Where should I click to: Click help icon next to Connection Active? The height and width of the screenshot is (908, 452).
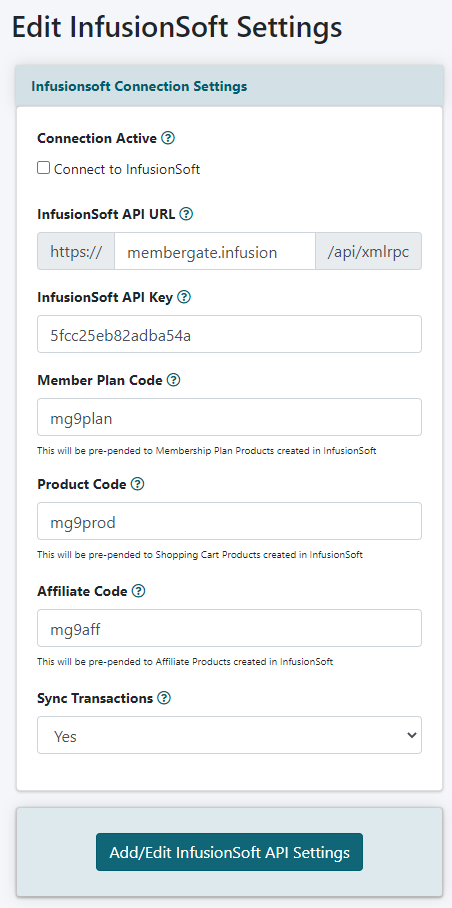(x=168, y=138)
